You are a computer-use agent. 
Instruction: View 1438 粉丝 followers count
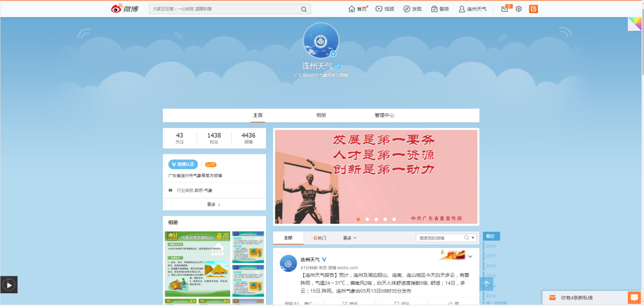pos(214,138)
